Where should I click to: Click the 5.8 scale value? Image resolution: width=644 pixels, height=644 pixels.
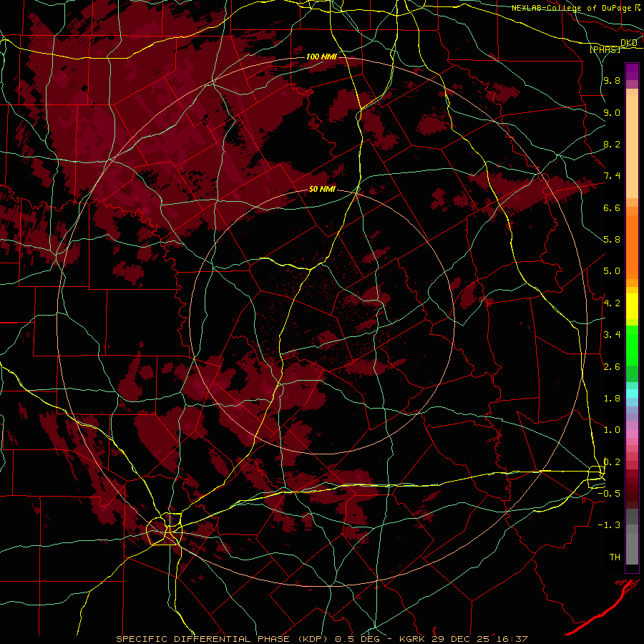point(612,240)
